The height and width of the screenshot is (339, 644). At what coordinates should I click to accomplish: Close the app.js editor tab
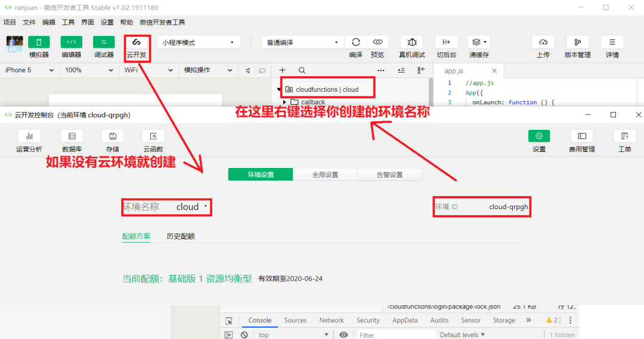coord(494,70)
